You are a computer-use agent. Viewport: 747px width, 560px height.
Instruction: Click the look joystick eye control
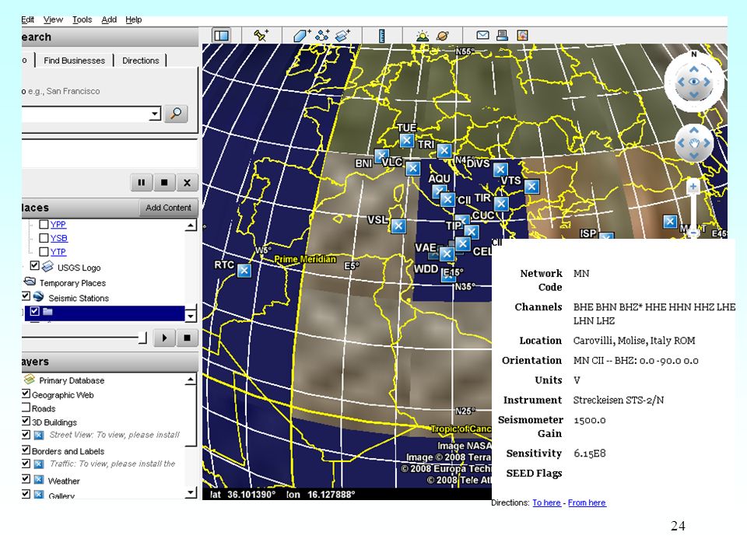[694, 82]
